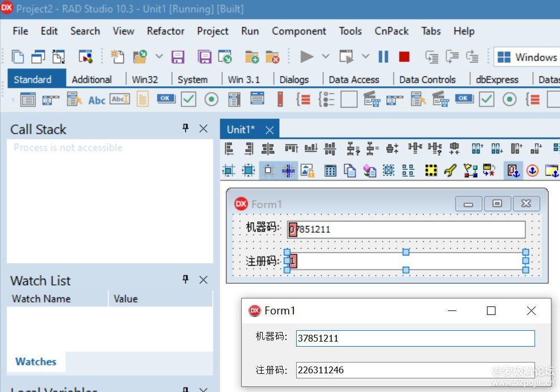Click the Watches tab

tap(36, 361)
